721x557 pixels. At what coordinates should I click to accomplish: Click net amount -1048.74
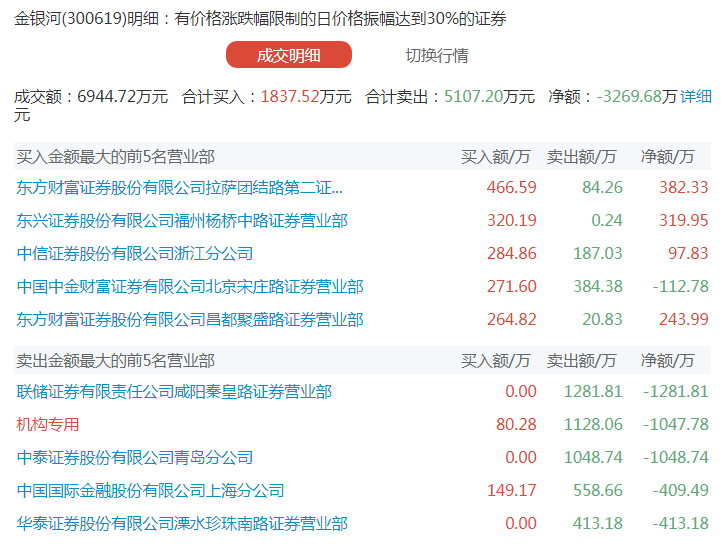click(675, 457)
